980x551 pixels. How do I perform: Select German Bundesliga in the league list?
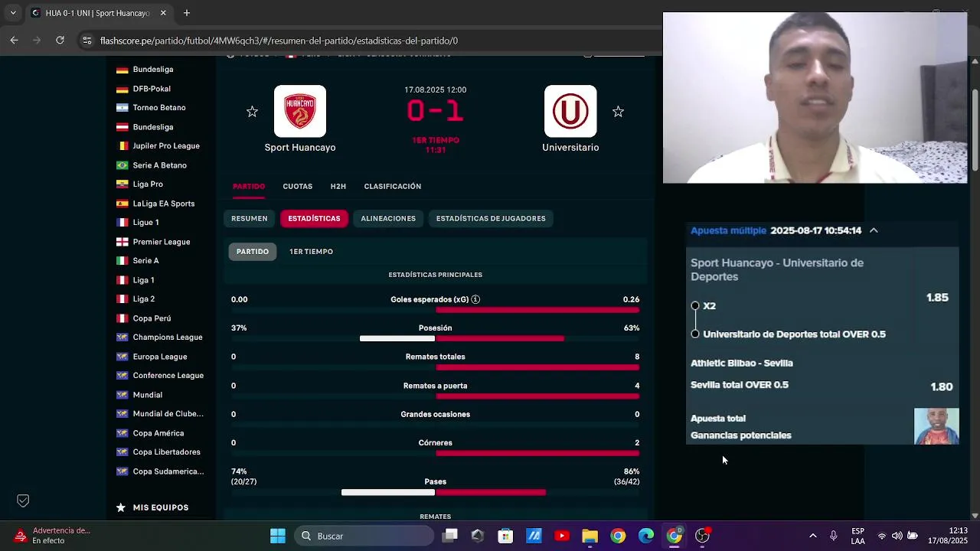(x=153, y=69)
